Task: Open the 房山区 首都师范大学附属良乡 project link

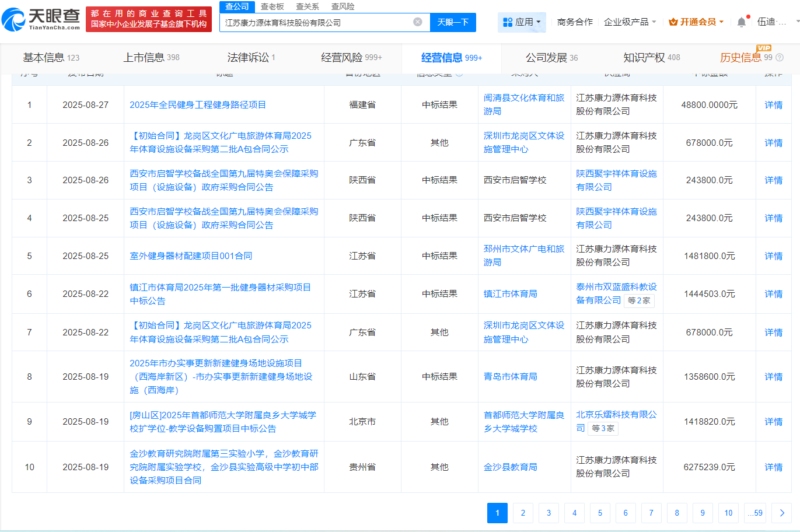Action: point(223,422)
